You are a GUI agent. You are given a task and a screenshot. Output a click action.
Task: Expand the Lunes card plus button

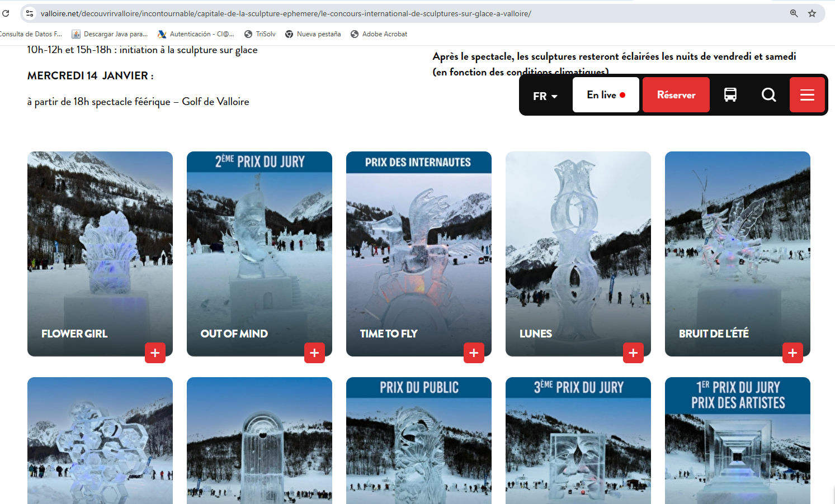click(x=633, y=353)
